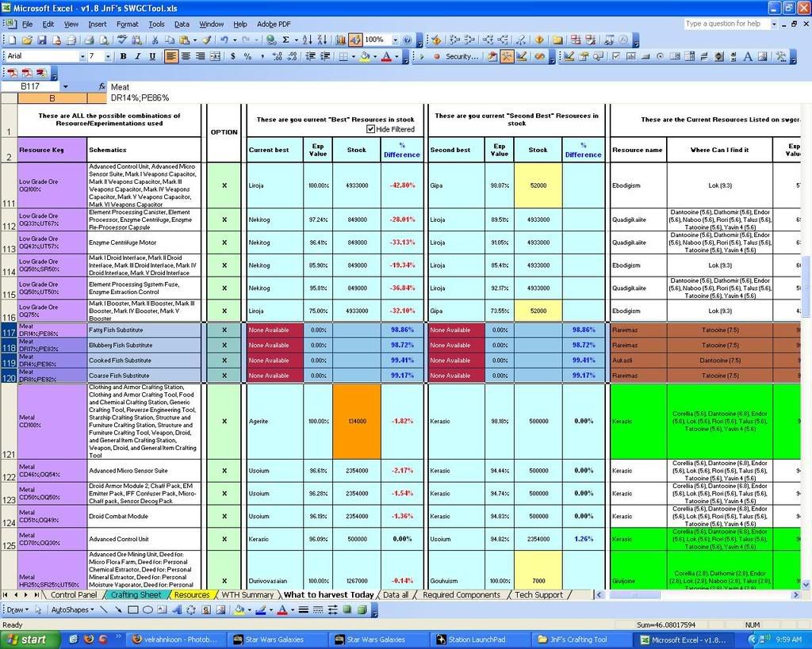Insert an Option Button control from toolbox

pyautogui.click(x=660, y=56)
